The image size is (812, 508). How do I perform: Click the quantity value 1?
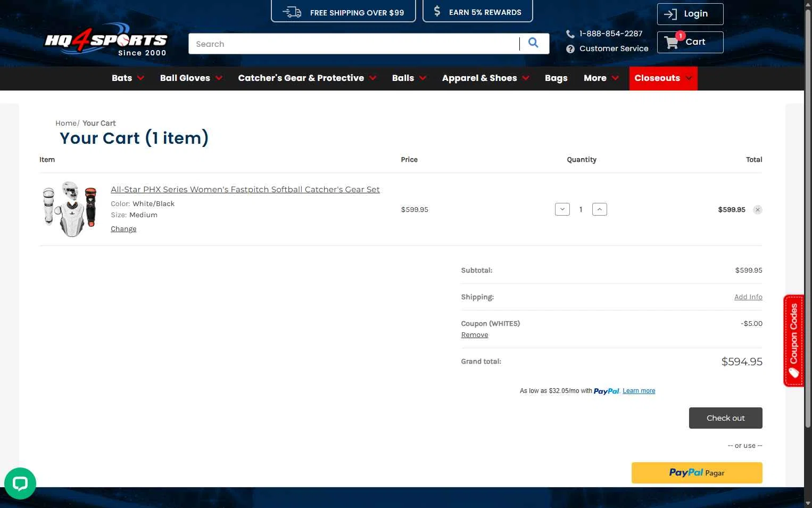coord(581,210)
